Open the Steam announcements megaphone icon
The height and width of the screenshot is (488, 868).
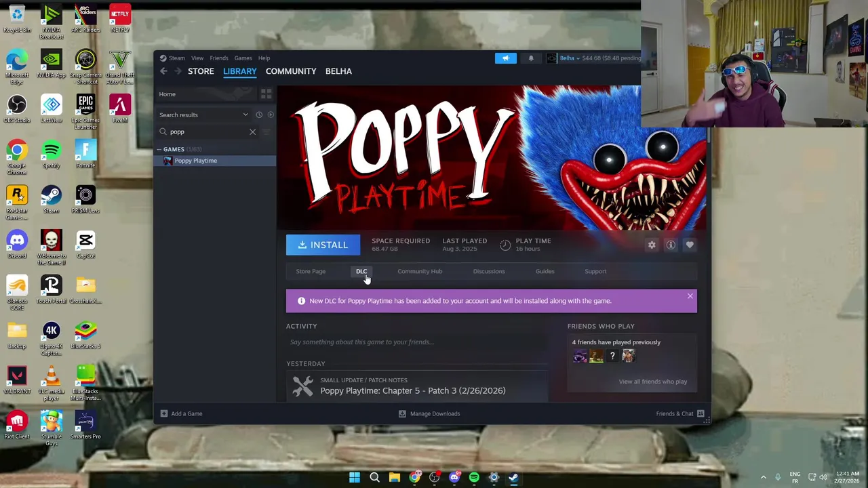pyautogui.click(x=505, y=58)
